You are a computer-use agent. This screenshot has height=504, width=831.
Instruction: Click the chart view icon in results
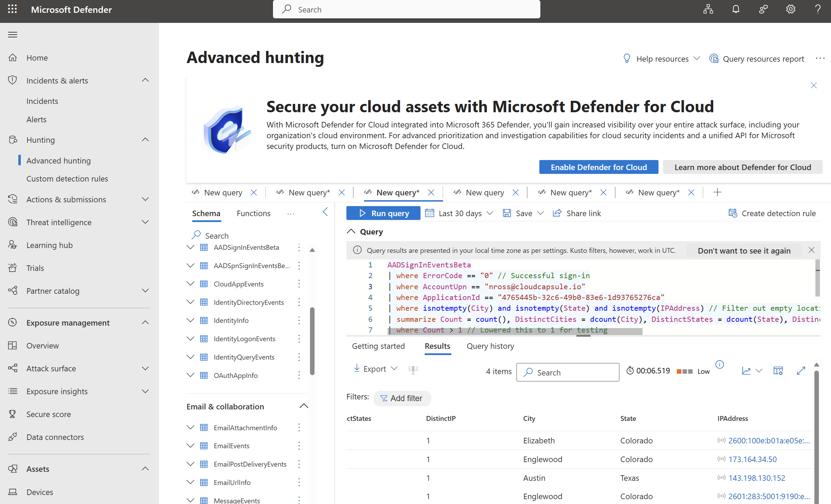point(746,371)
